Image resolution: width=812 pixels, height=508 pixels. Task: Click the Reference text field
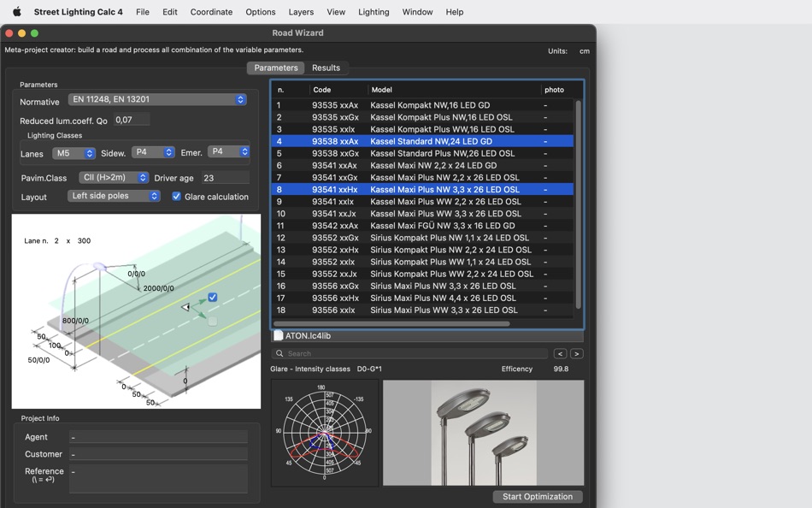click(158, 478)
